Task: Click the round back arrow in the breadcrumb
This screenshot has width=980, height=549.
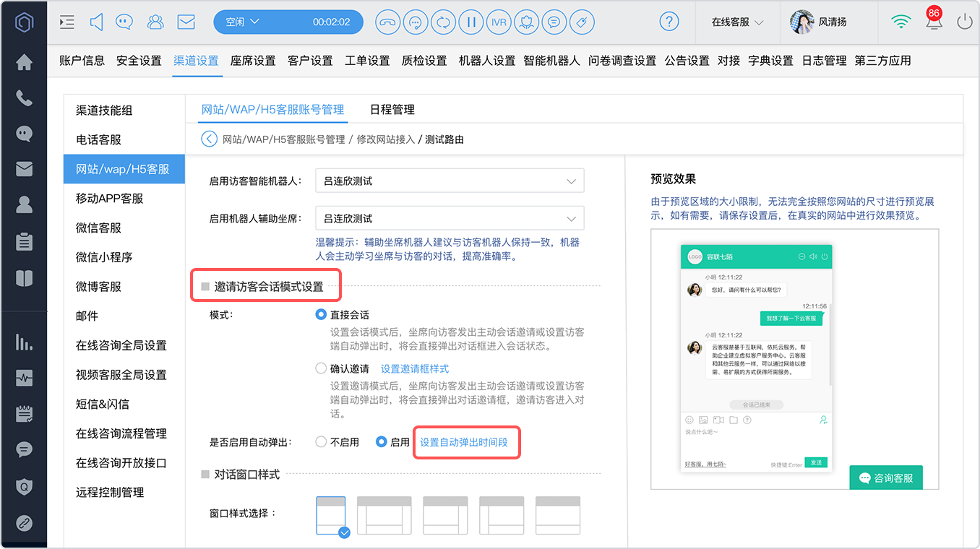Action: tap(209, 139)
